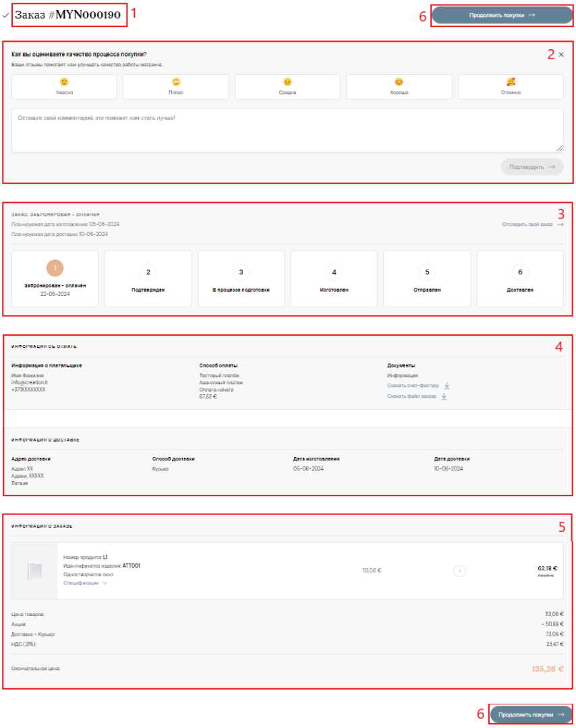Select step 4 'Изготовлен' status
576x728 pixels.
click(x=334, y=278)
